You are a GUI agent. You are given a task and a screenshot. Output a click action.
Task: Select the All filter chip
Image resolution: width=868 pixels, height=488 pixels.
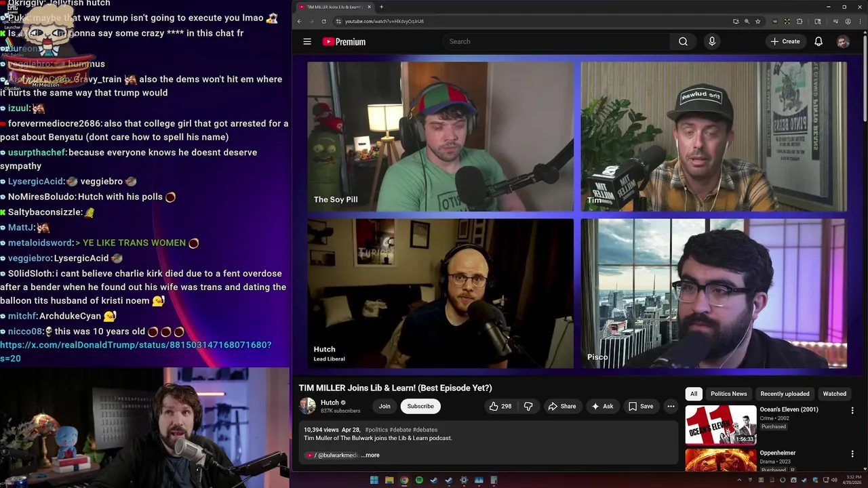(x=694, y=394)
